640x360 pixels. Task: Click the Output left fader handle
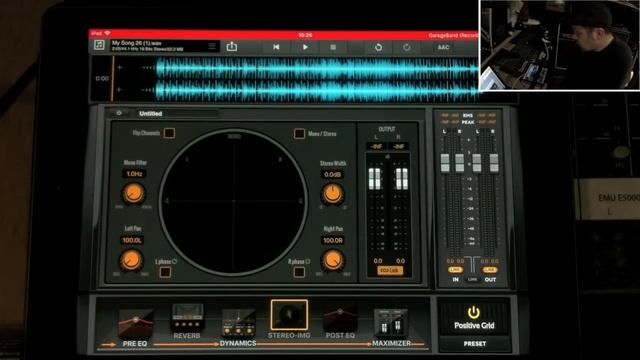click(375, 178)
